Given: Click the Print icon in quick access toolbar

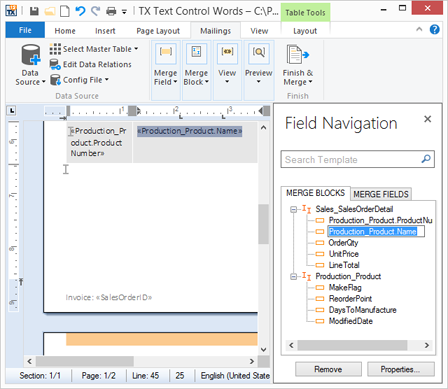Looking at the screenshot, I should (x=111, y=12).
